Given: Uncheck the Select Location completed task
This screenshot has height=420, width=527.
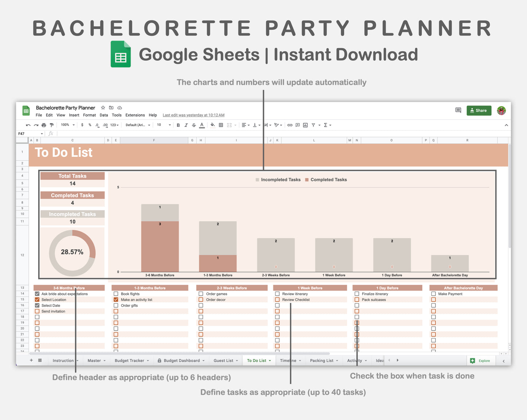Looking at the screenshot, I should [37, 299].
